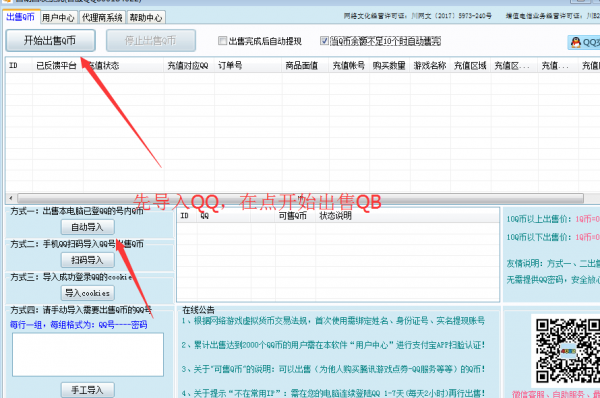Viewport: 600px width, 398px height.
Task: Click the QQ号 and password text area
Action: click(88, 354)
